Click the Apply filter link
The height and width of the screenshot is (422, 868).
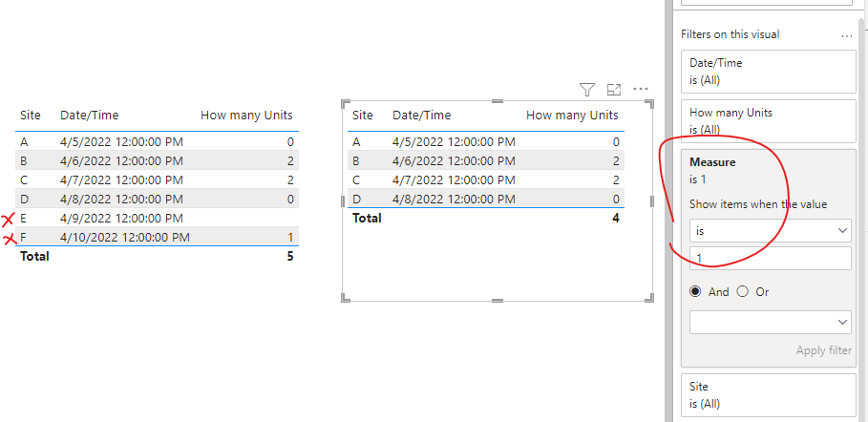point(824,350)
